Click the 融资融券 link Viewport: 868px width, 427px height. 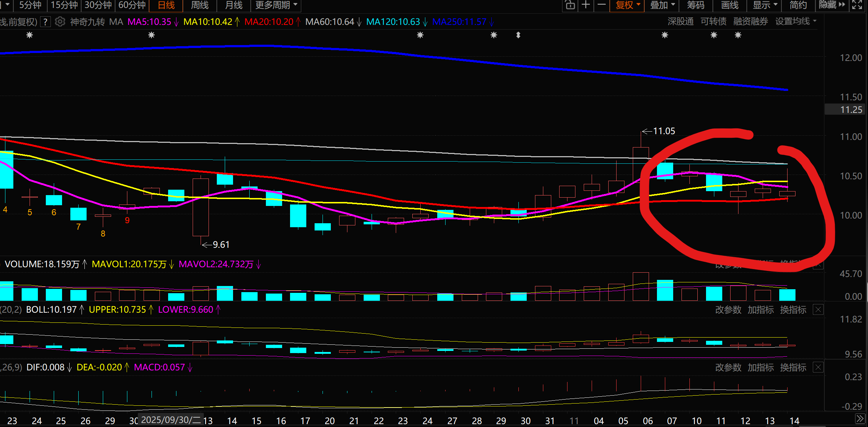750,22
